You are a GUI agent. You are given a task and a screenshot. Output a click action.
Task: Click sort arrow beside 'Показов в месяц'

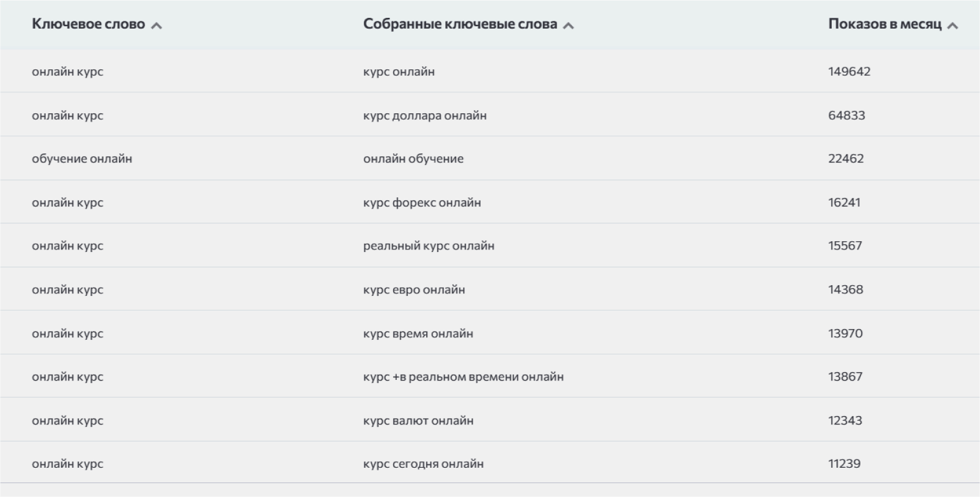coord(952,25)
